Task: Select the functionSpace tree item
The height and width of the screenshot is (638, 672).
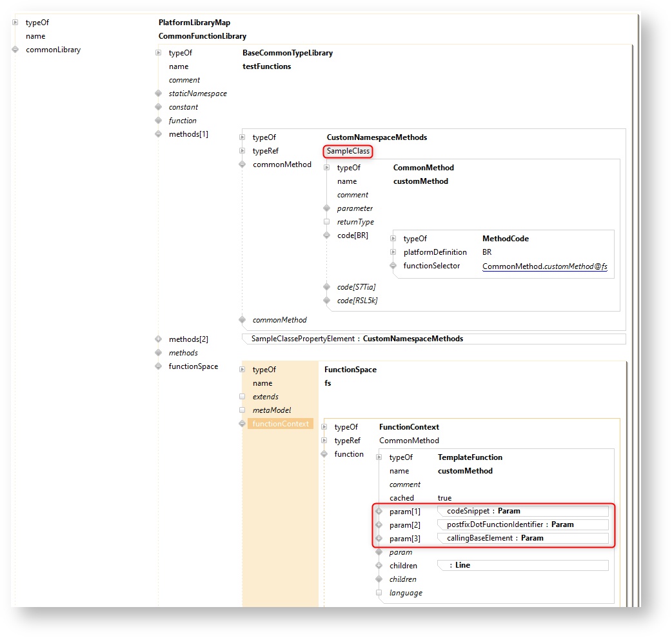Action: click(x=193, y=366)
